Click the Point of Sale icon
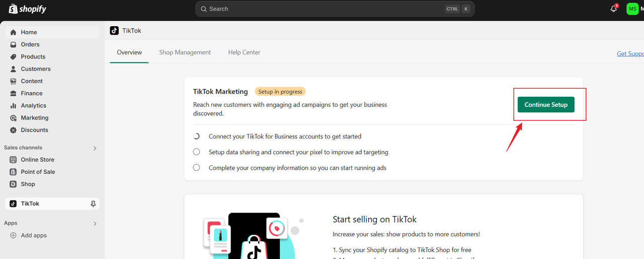This screenshot has height=259, width=644. click(x=14, y=172)
